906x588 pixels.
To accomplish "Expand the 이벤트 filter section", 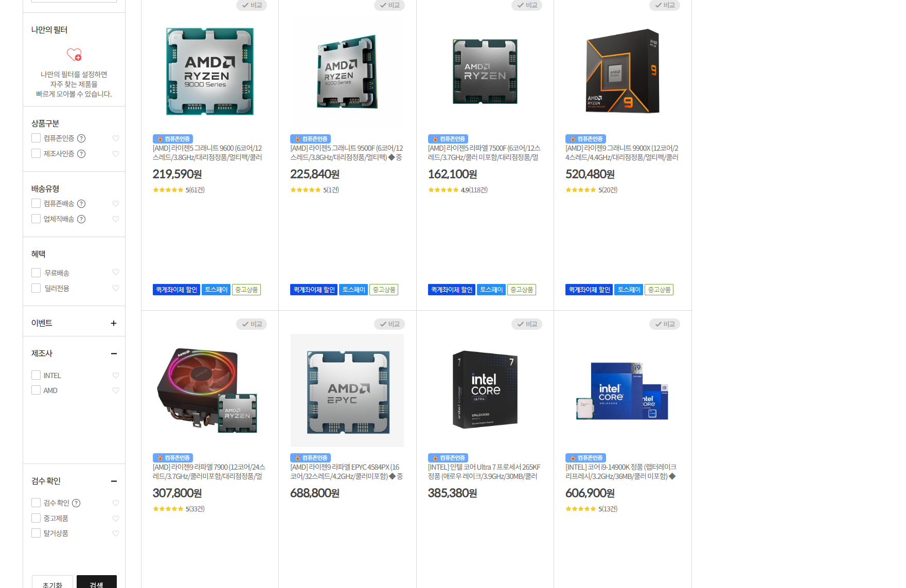I will click(x=114, y=323).
